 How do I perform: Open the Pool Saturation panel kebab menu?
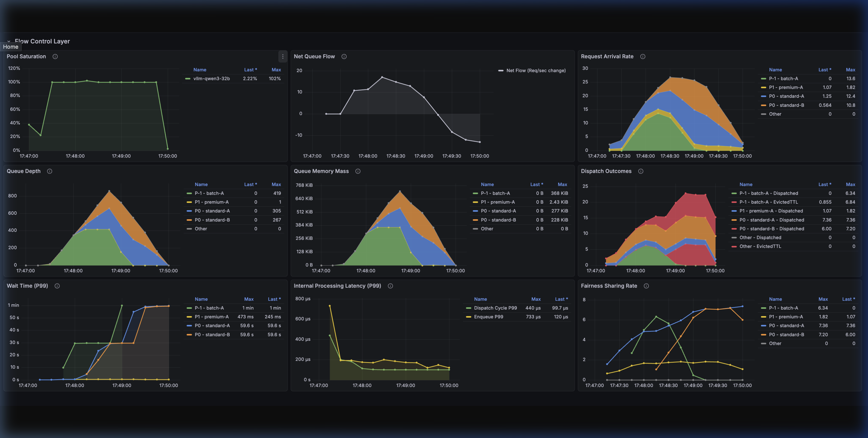(x=283, y=56)
